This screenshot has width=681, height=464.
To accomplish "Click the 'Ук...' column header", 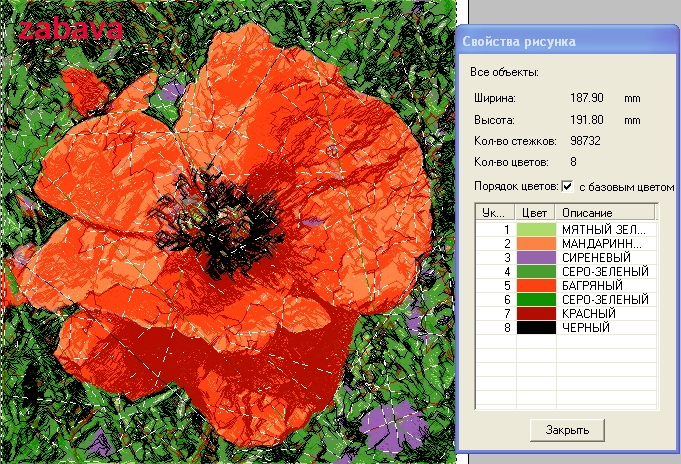I will (495, 212).
